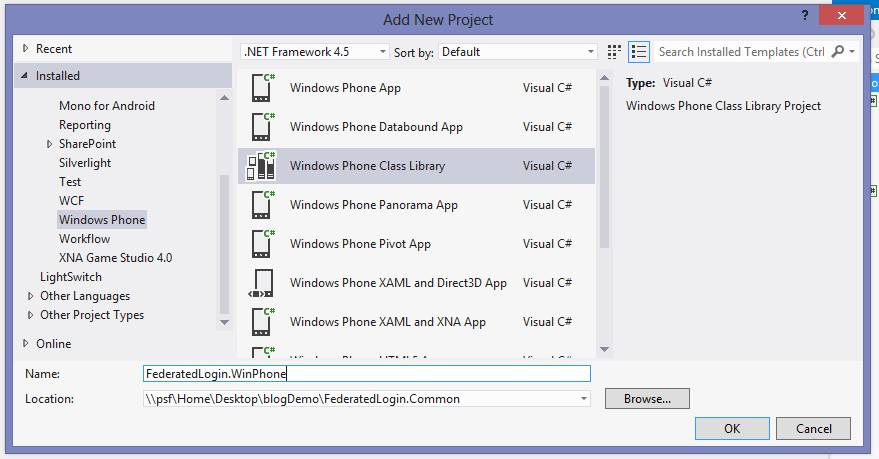Select the Silverlight category
Screen dimensions: 879x459
point(85,163)
